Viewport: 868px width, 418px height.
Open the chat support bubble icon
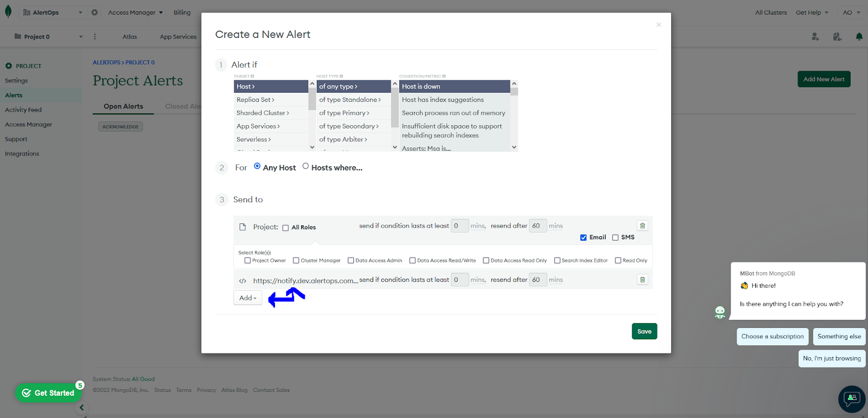(852, 398)
